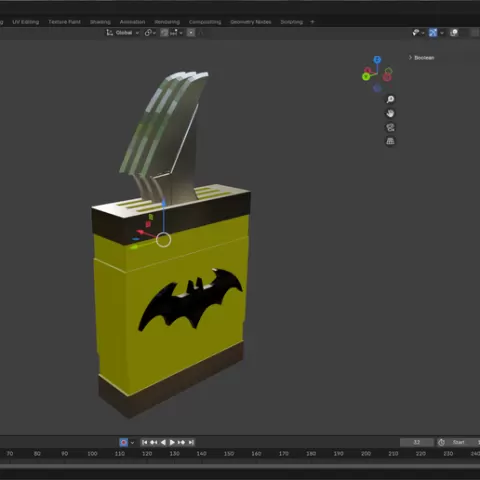Jump to the timeline end frame

[191, 442]
